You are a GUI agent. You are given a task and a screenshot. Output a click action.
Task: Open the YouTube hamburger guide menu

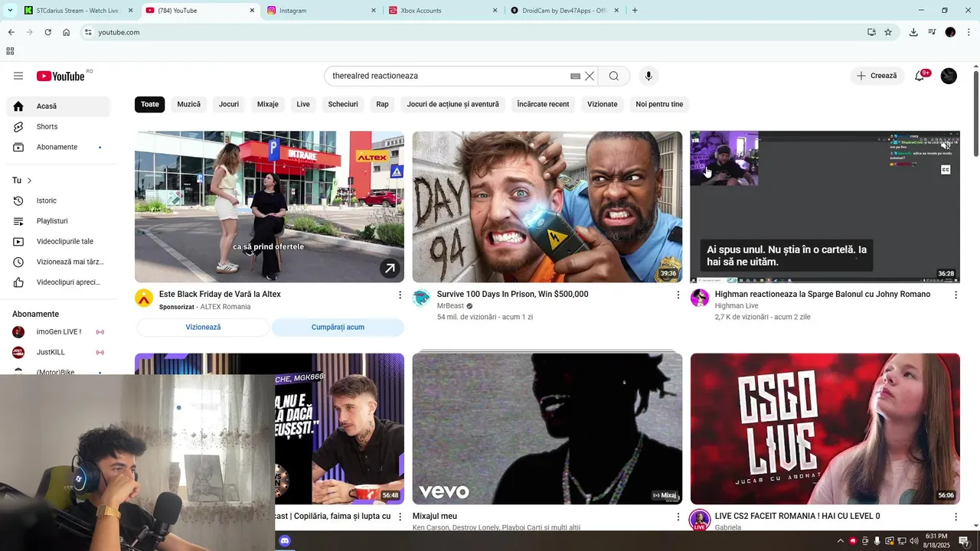point(18,76)
